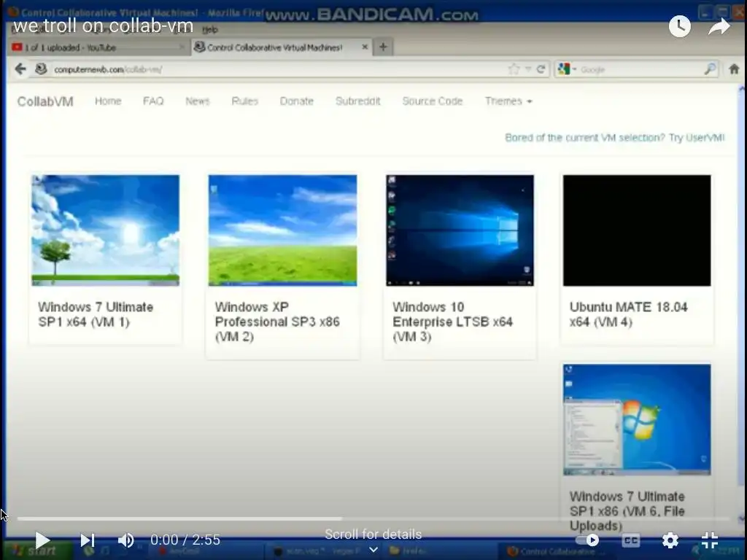Toggle autoplay switch
This screenshot has width=747, height=560.
pos(588,540)
